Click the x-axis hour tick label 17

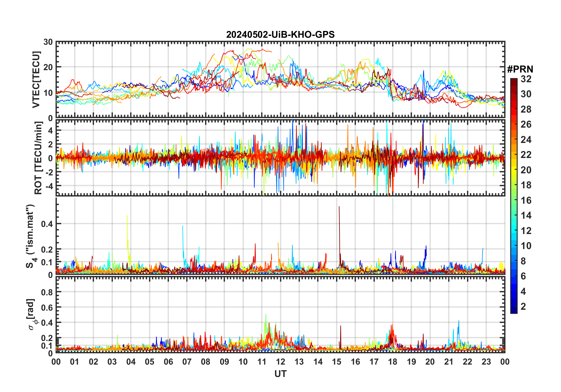coord(374,362)
